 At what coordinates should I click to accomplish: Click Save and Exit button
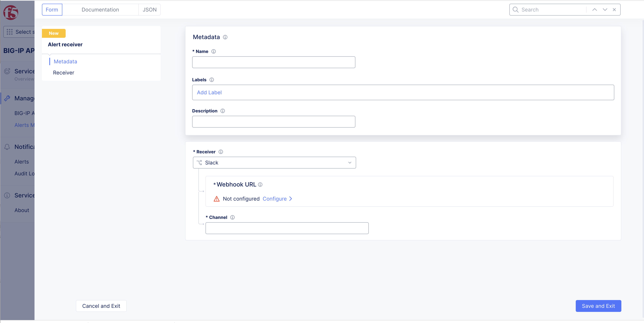coord(598,306)
